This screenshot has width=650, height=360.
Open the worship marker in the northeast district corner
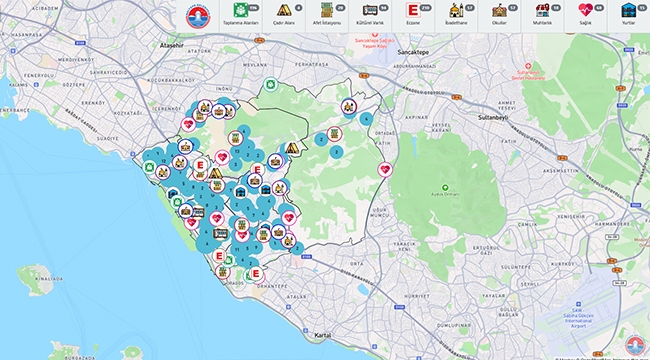click(349, 106)
